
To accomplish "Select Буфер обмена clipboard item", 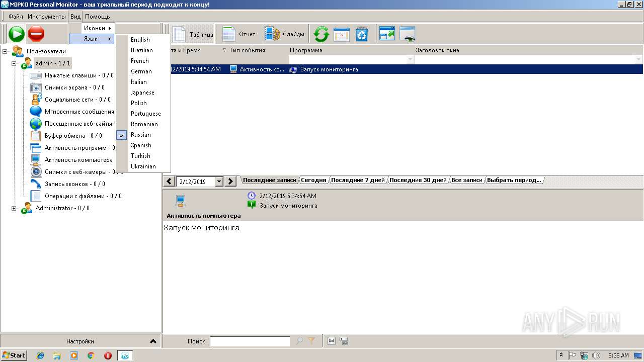I will 73,136.
